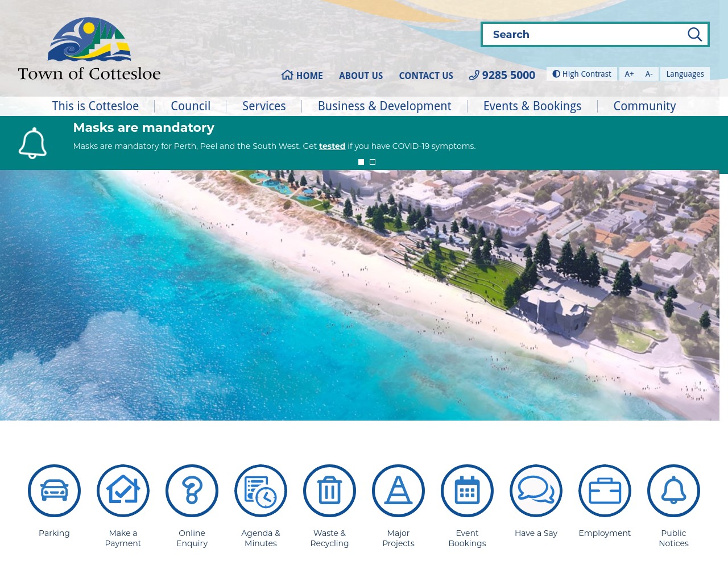Open Event Bookings via the calendar icon
Image resolution: width=728 pixels, height=582 pixels.
point(467,490)
